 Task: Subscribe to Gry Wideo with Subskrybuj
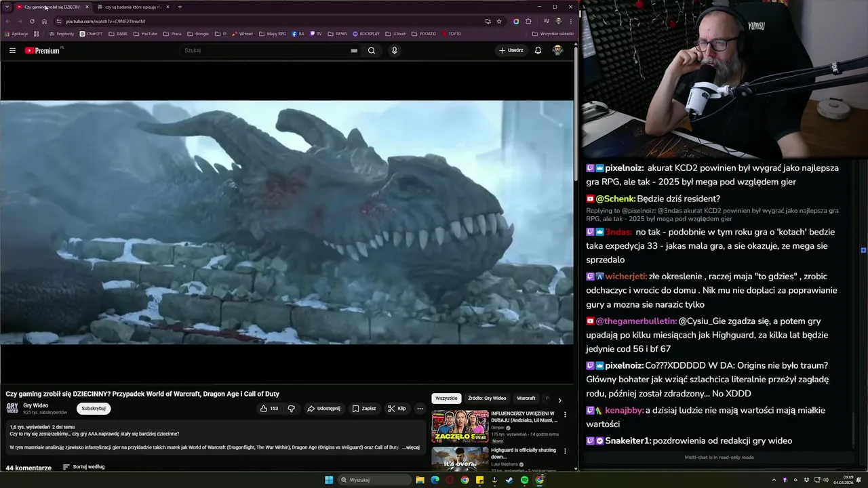pos(94,409)
